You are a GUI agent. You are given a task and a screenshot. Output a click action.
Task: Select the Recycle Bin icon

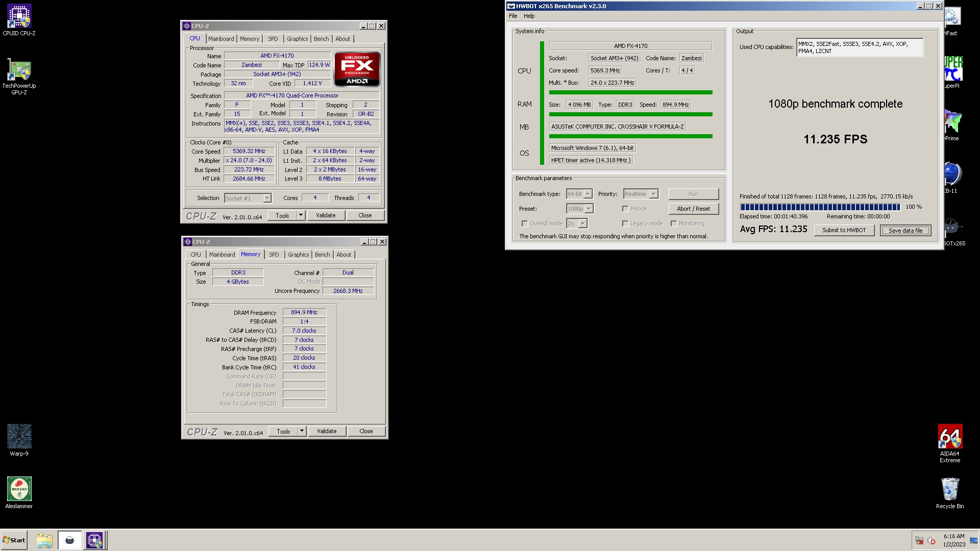click(x=950, y=493)
